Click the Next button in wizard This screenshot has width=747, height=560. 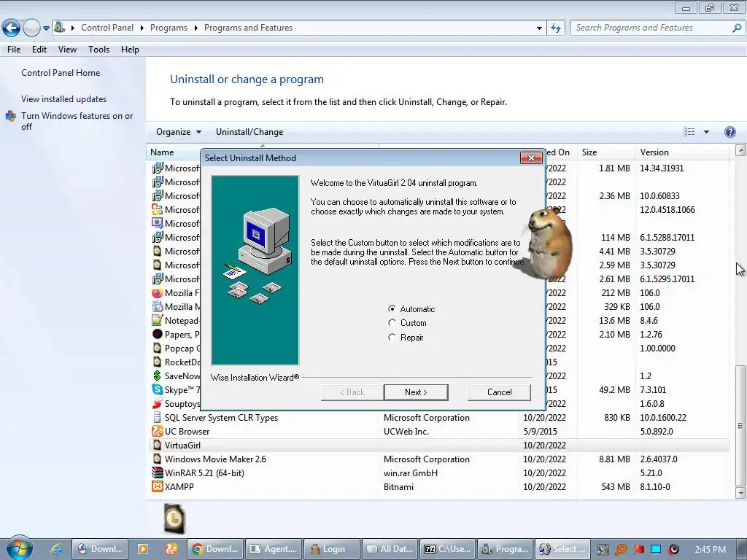pyautogui.click(x=416, y=392)
